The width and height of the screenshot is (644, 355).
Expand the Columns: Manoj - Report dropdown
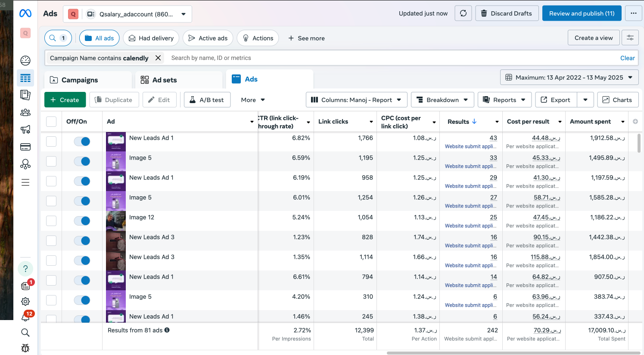point(356,100)
